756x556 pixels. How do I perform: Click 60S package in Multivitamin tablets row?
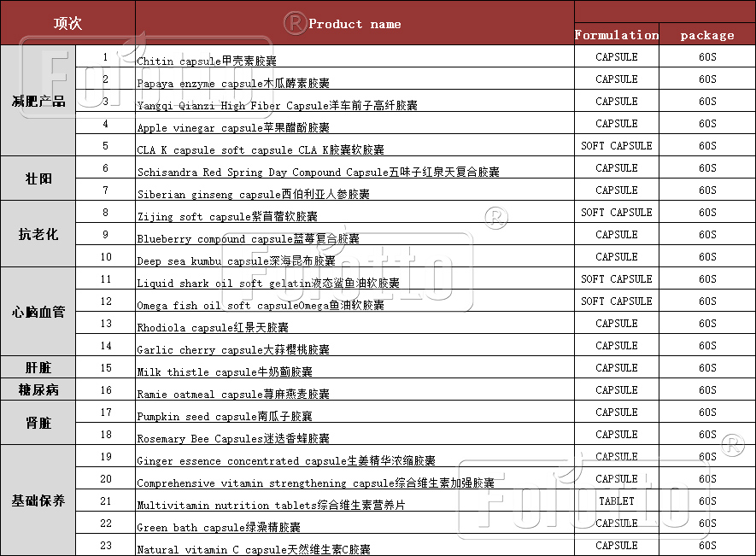pyautogui.click(x=707, y=500)
